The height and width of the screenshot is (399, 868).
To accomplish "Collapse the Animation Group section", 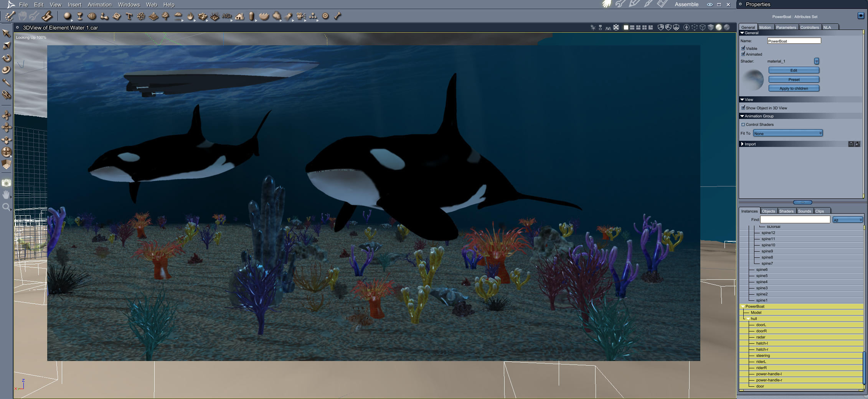I will [742, 116].
